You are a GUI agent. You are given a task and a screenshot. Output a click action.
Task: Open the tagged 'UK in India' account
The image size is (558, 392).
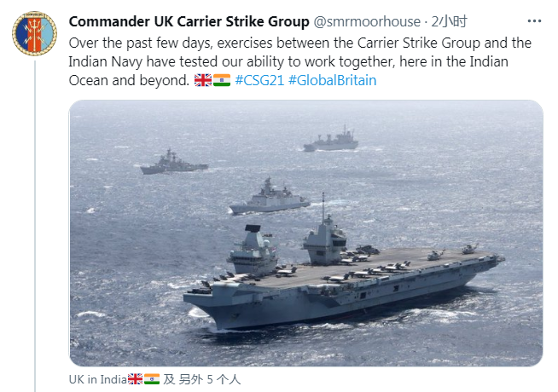[97, 379]
